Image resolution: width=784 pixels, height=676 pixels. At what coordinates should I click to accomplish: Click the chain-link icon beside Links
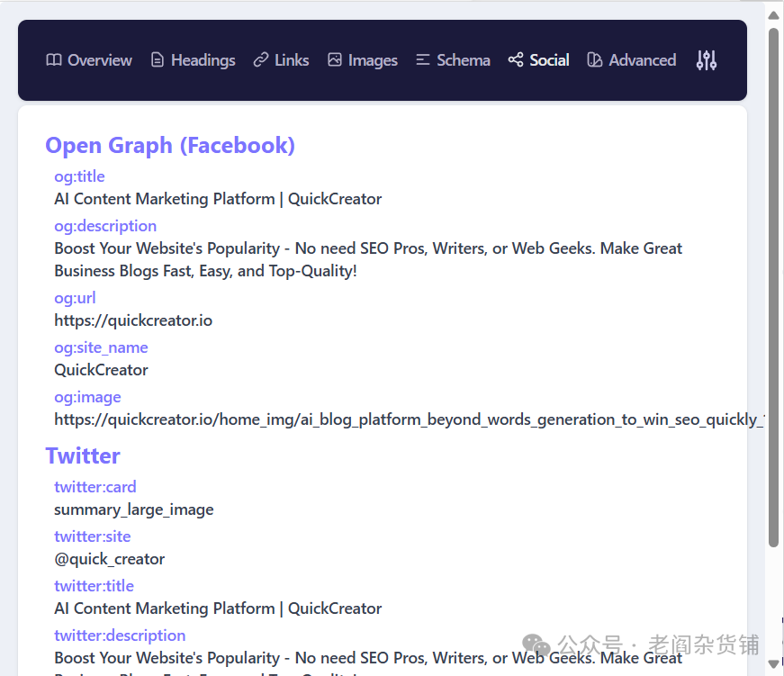(261, 60)
